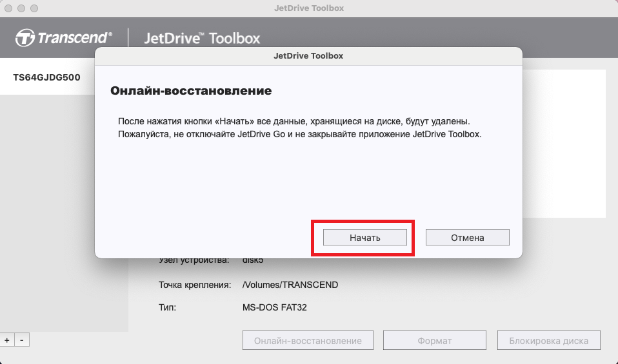This screenshot has height=364, width=618.
Task: Click the Начать button in the dialog
Action: point(365,238)
